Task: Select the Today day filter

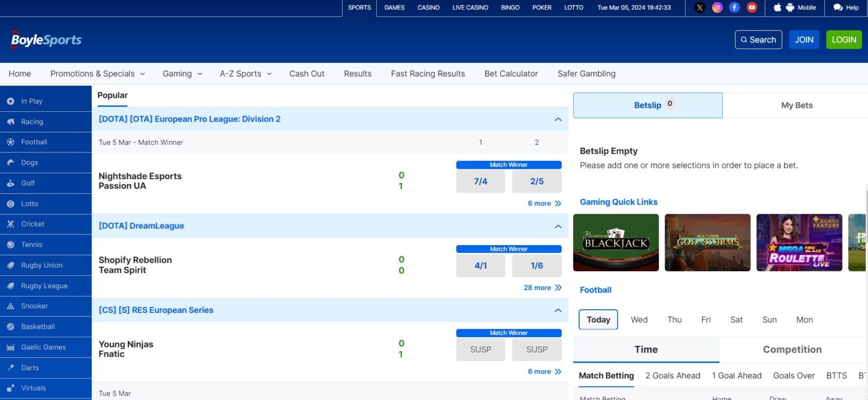Action: pos(598,320)
